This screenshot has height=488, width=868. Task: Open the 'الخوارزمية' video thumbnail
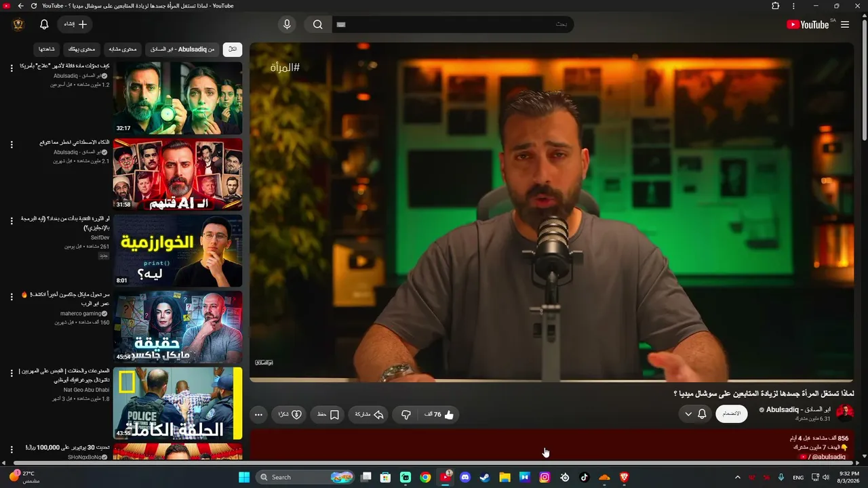[x=178, y=251]
